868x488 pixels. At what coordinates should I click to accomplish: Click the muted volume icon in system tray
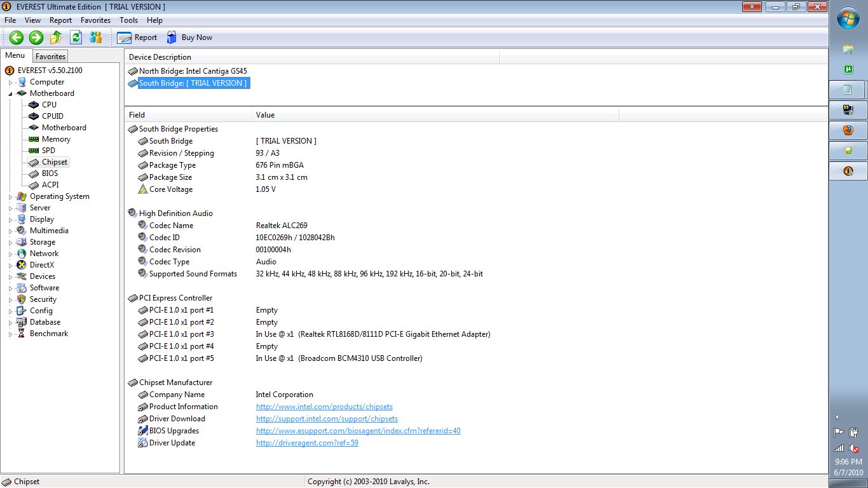tap(855, 448)
